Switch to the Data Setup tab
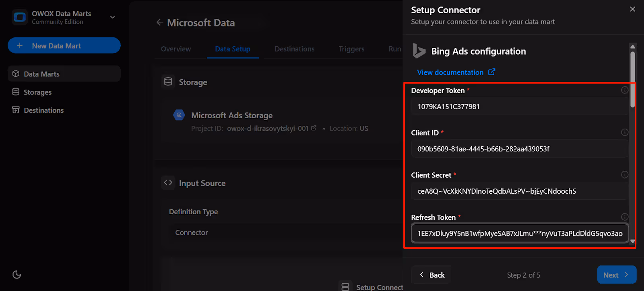 coord(233,49)
